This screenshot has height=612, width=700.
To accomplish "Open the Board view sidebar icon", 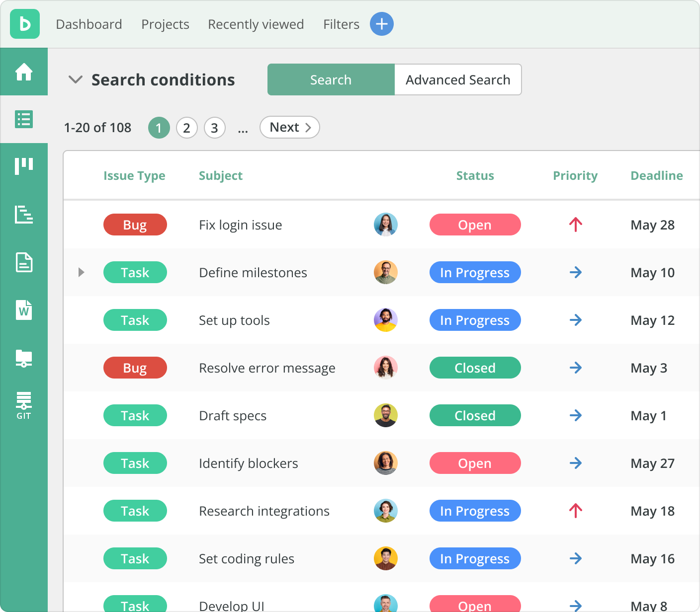I will tap(24, 166).
